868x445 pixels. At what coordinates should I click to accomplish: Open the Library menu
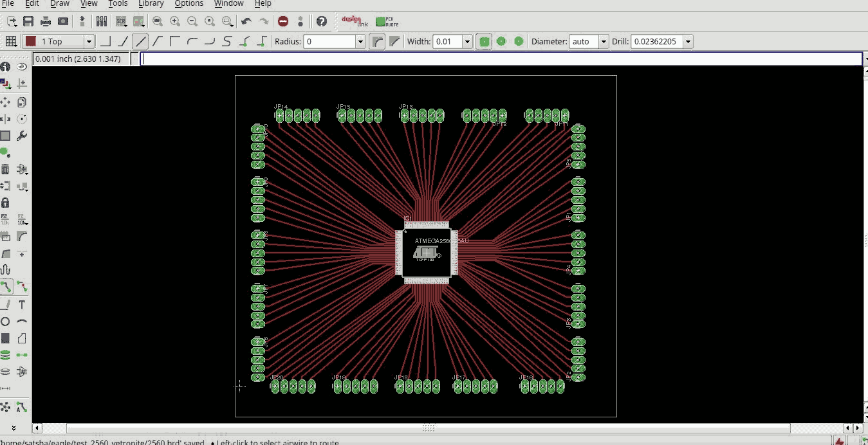pyautogui.click(x=151, y=3)
